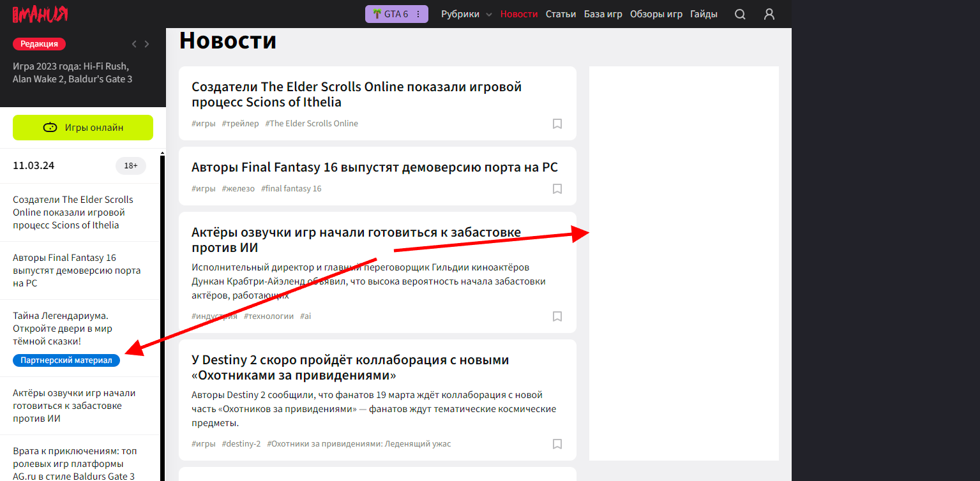Screen dimensions: 980x481
Task: Toggle the bookmark on the voice actors article
Action: click(x=557, y=316)
